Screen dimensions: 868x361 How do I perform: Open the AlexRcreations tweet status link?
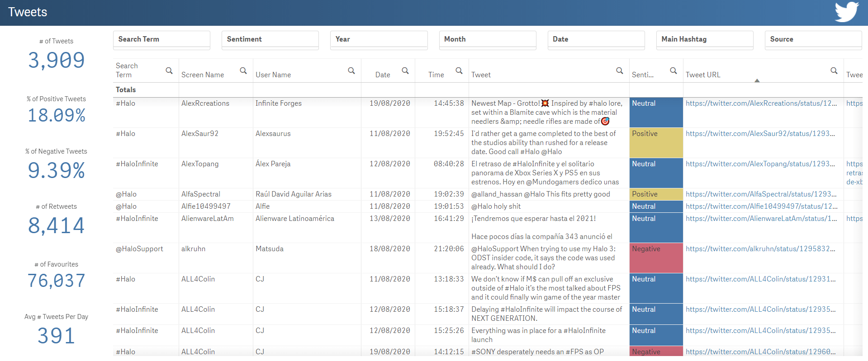click(x=761, y=103)
